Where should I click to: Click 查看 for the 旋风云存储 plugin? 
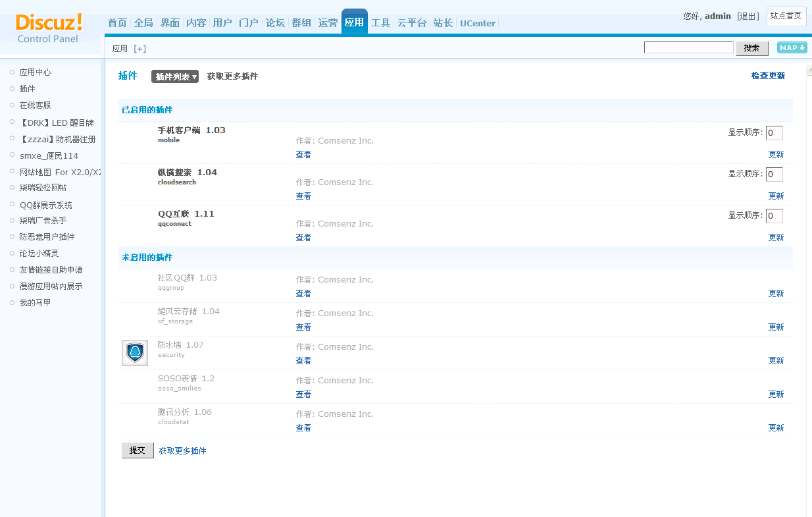[x=303, y=327]
